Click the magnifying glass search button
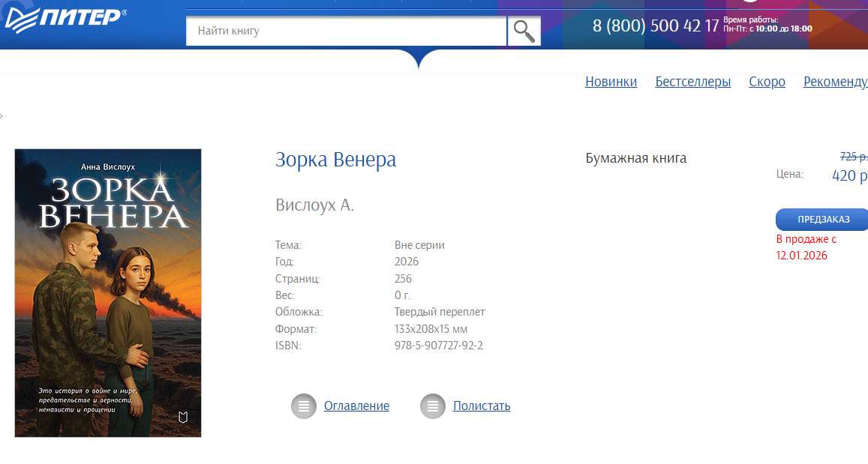The image size is (868, 464). (524, 31)
